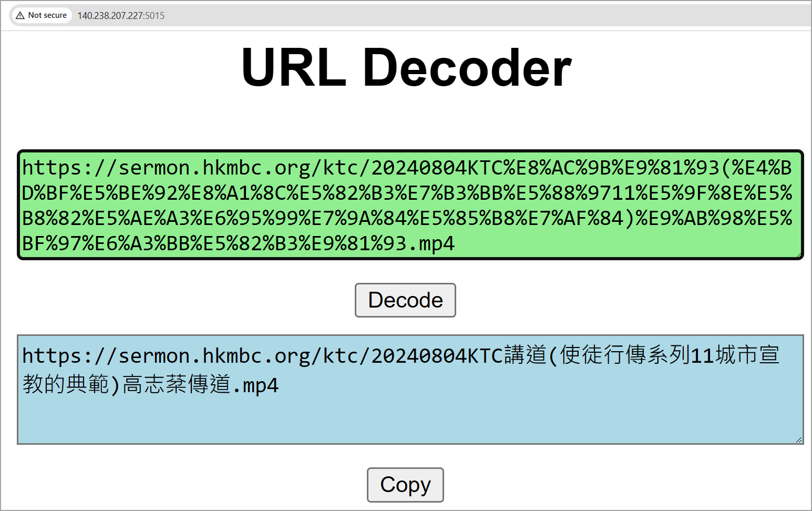Click the Decode button label text
Viewport: 812px width, 511px height.
point(405,300)
